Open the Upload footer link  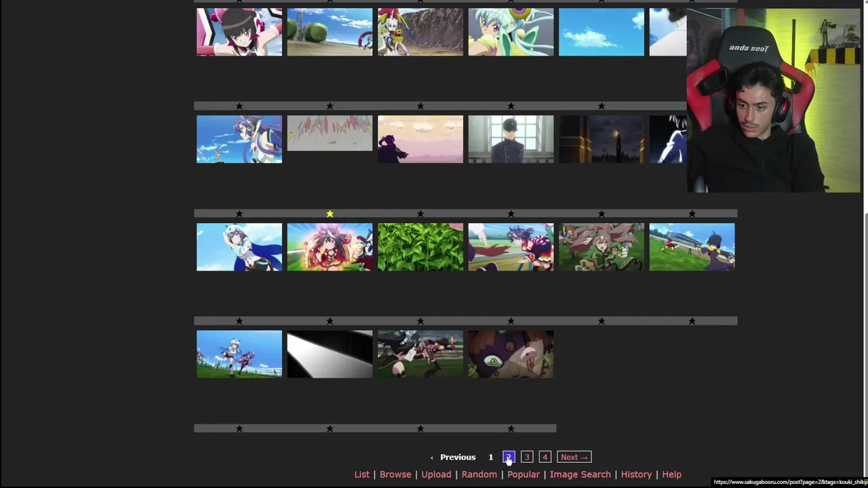click(436, 474)
